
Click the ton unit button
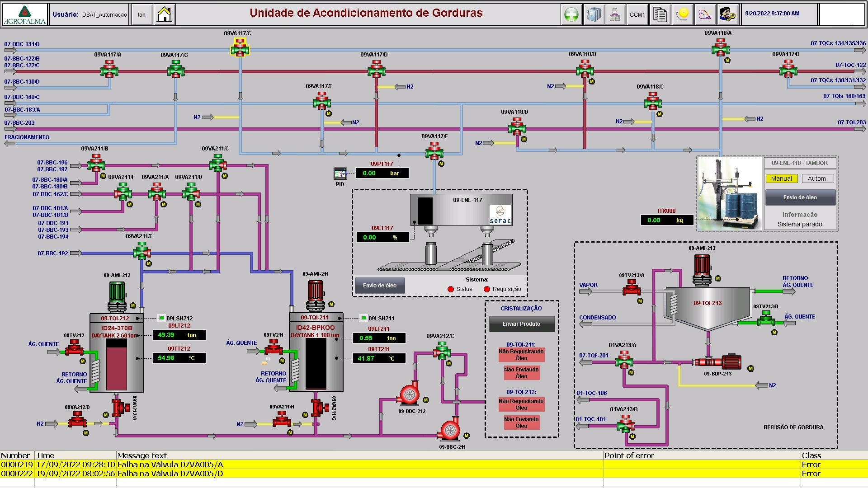(142, 15)
